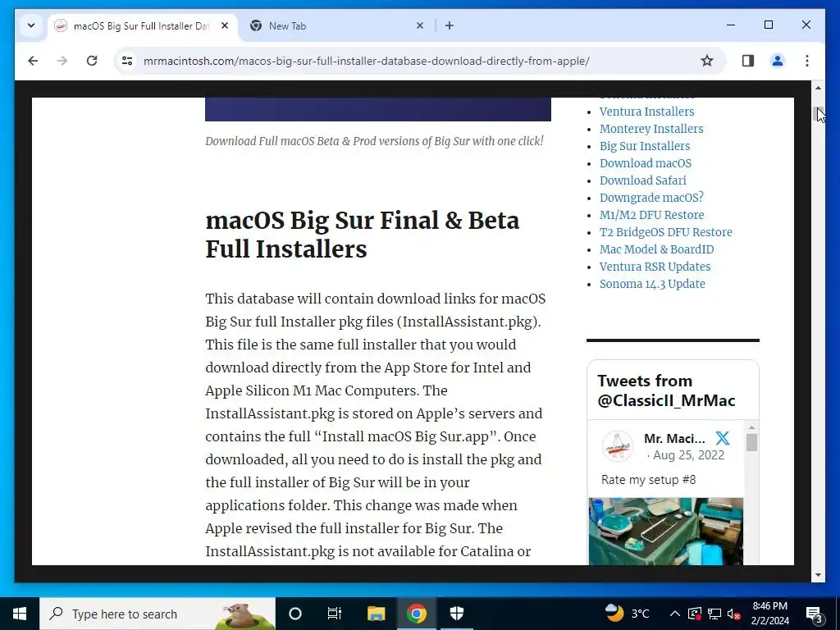
Task: Open Download macOS link
Action: tap(646, 163)
